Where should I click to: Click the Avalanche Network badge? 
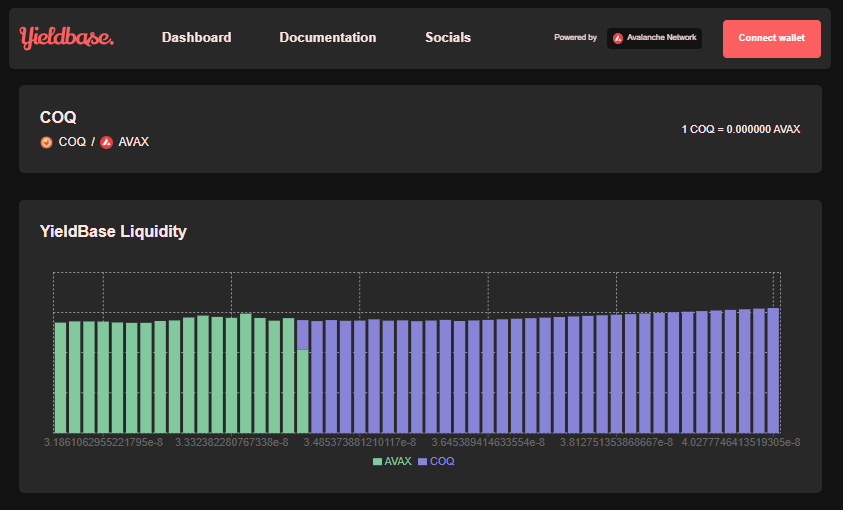click(x=654, y=38)
